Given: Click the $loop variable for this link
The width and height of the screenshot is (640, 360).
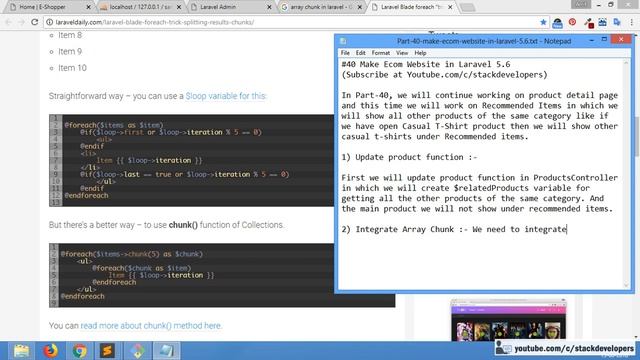Looking at the screenshot, I should click(226, 96).
